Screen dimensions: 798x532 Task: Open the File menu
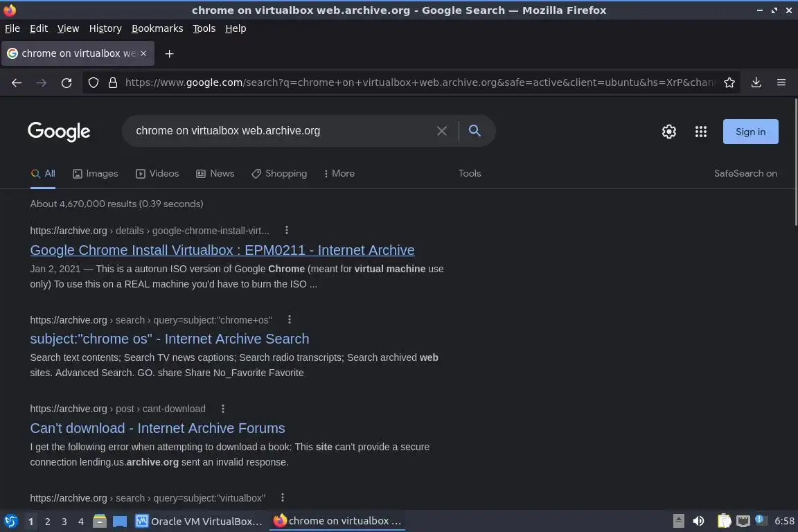coord(12,28)
